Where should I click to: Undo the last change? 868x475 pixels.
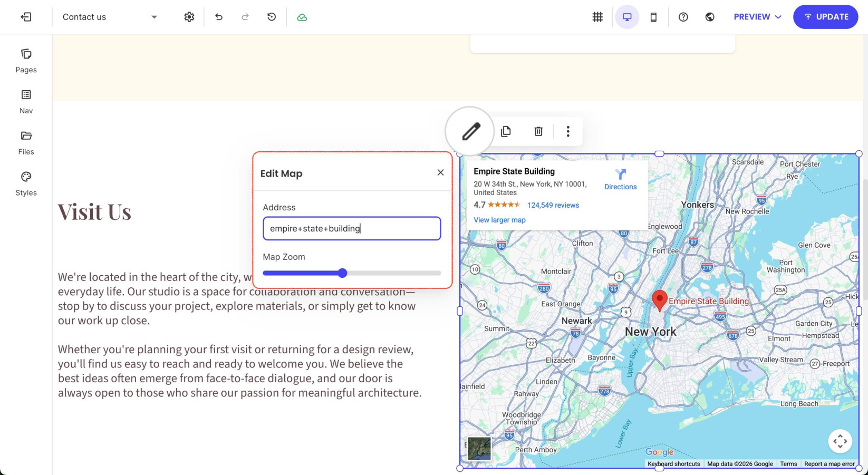(x=219, y=17)
